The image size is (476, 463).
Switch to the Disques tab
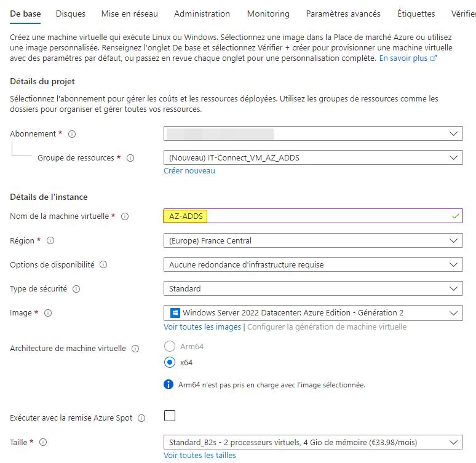[x=70, y=14]
